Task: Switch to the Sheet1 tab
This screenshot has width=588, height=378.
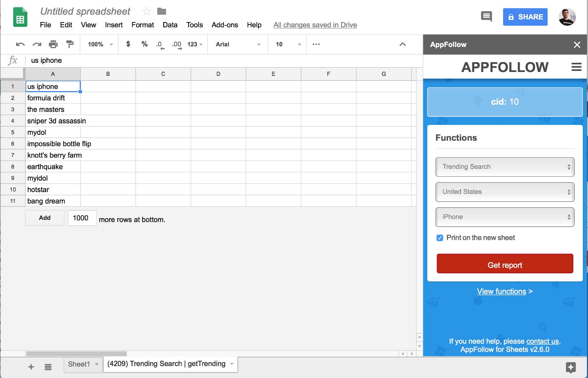Action: click(x=79, y=364)
